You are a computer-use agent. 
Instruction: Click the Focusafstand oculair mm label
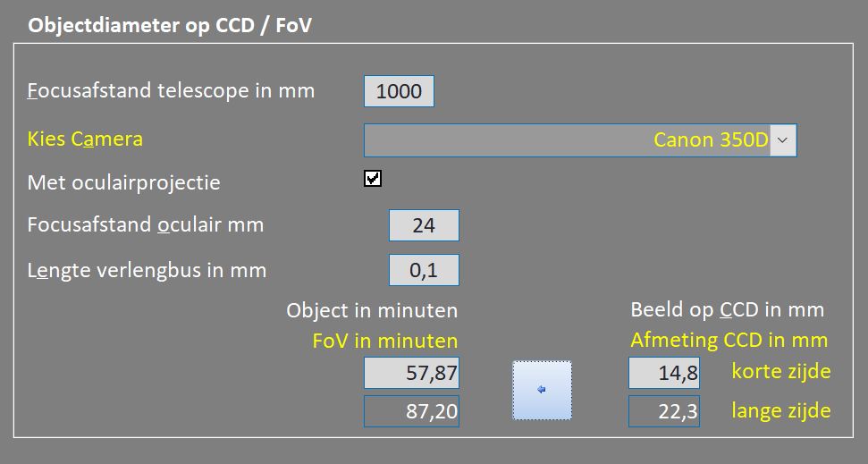click(x=146, y=224)
